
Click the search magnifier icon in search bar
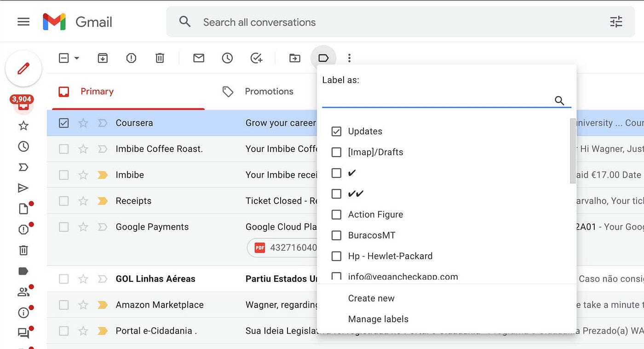click(185, 22)
